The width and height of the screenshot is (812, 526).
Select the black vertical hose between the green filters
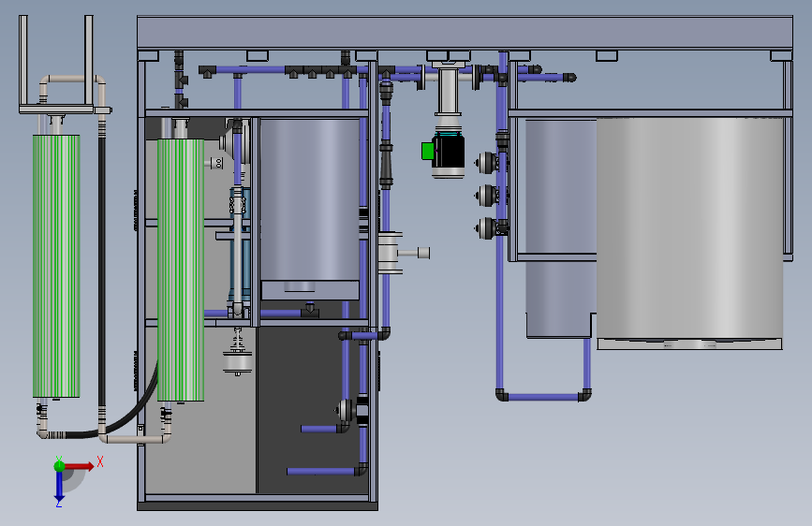(102, 270)
